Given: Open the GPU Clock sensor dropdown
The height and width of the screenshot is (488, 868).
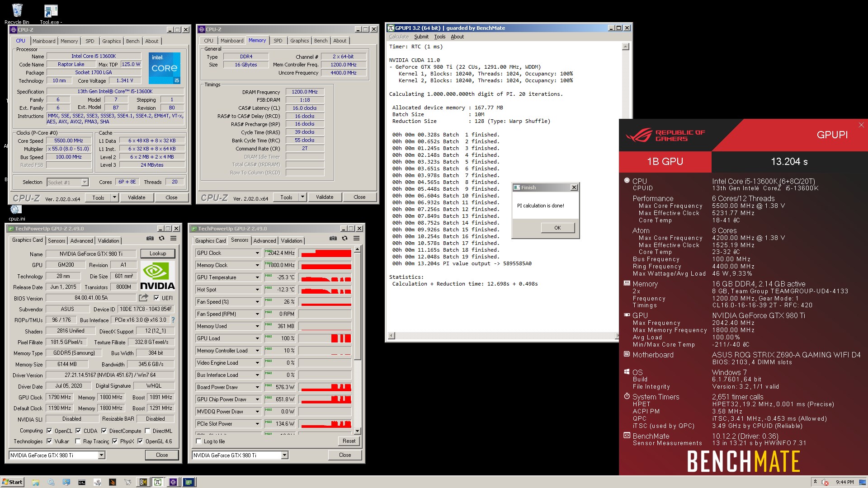Looking at the screenshot, I should click(x=257, y=253).
